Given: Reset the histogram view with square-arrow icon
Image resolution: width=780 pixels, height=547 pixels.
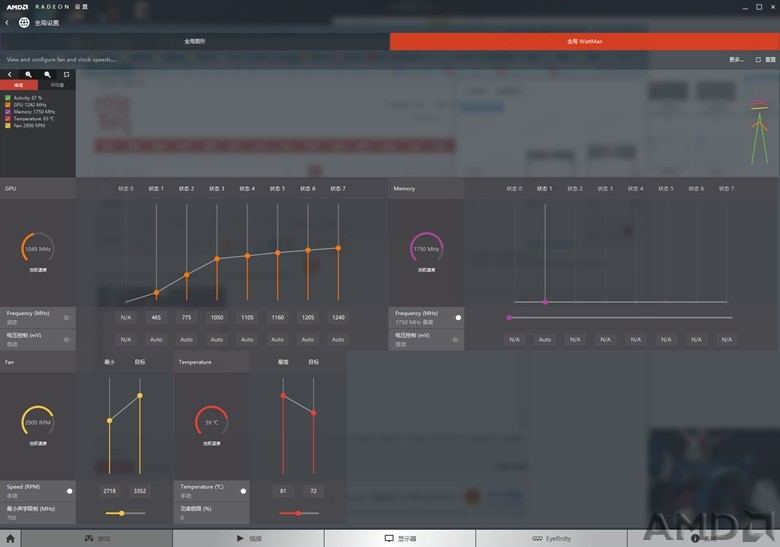Looking at the screenshot, I should (66, 75).
